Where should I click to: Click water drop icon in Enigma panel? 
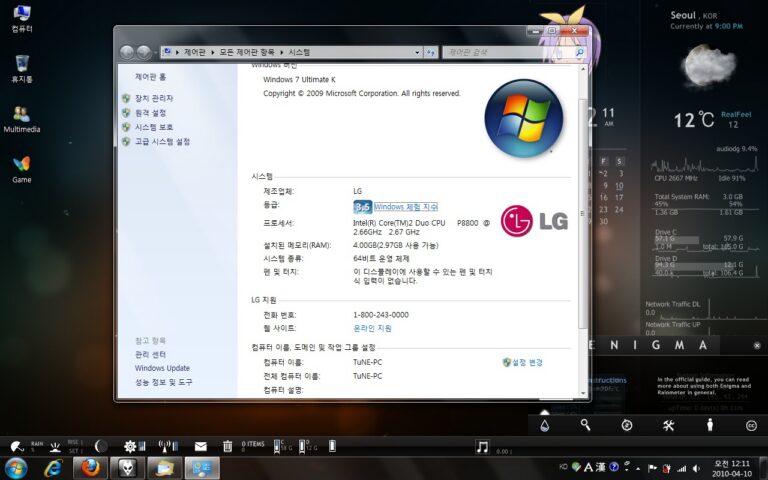point(544,425)
